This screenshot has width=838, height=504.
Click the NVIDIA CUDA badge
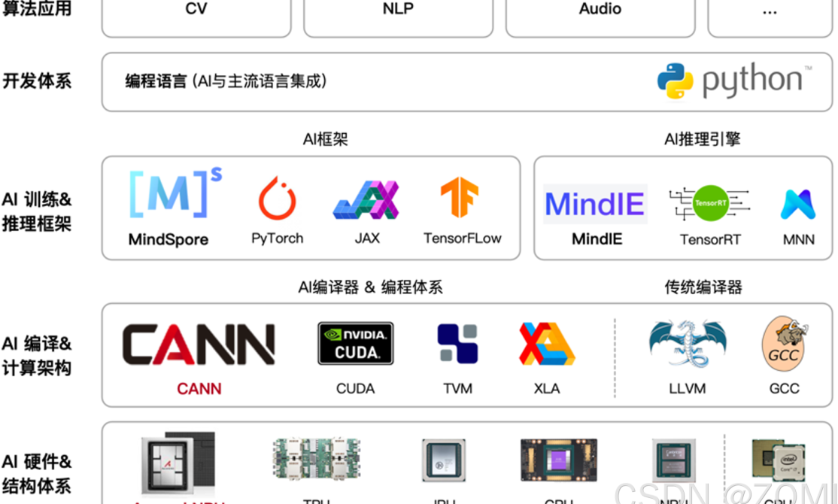(x=355, y=342)
